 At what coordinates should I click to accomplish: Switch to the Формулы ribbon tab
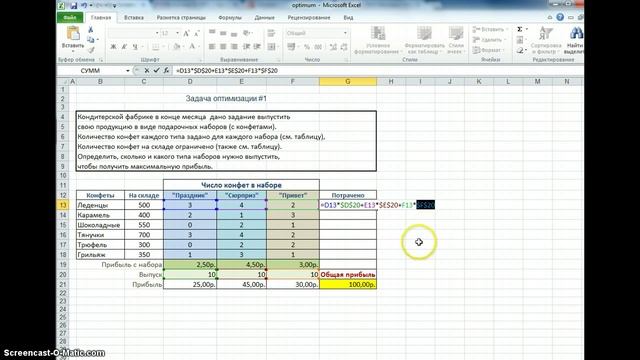[230, 18]
